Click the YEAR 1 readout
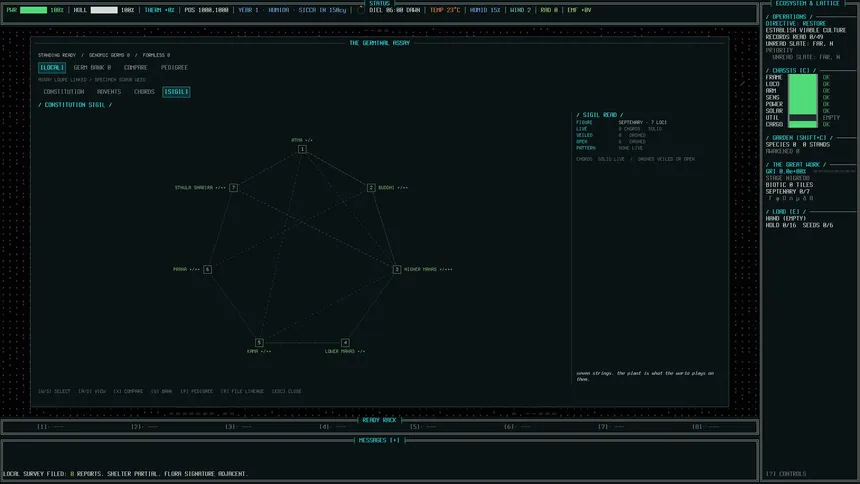 [x=248, y=10]
